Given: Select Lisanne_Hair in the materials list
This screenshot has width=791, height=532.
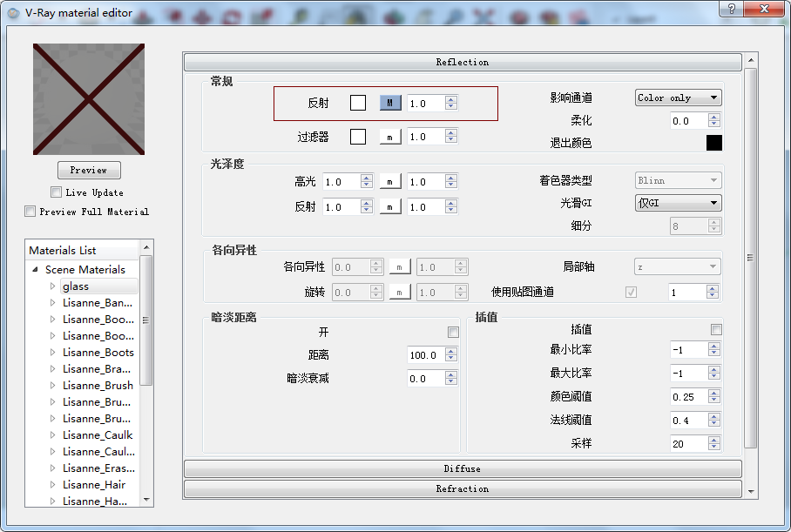Looking at the screenshot, I should pyautogui.click(x=93, y=485).
